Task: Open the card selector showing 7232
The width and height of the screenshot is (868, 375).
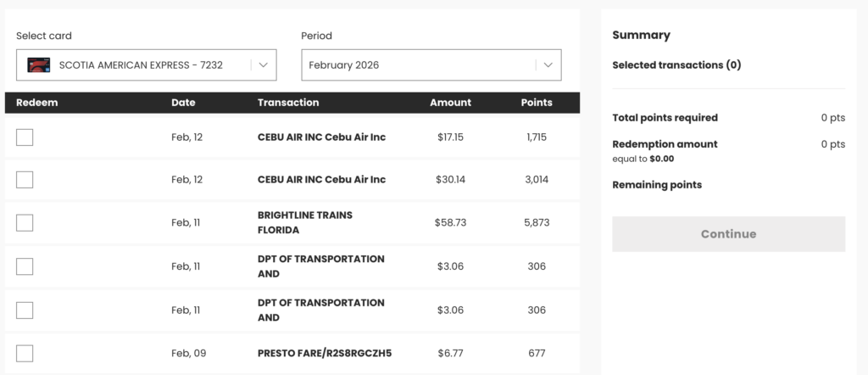Action: coord(146,64)
